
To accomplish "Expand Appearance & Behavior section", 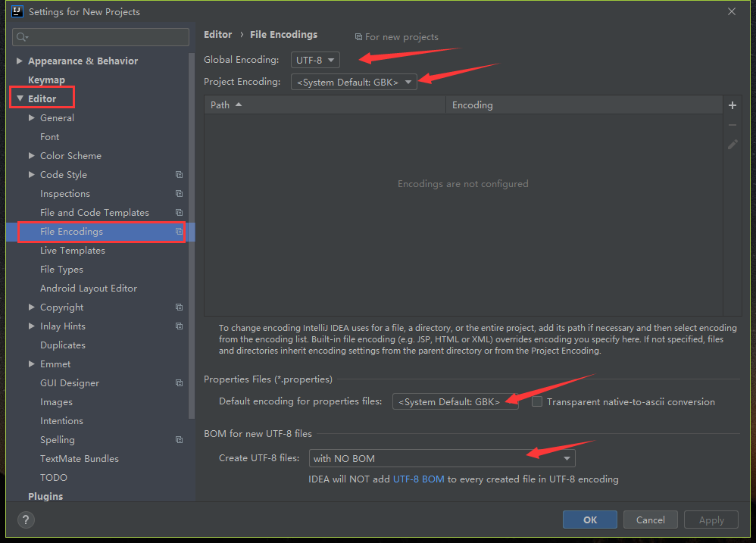I will coord(19,61).
